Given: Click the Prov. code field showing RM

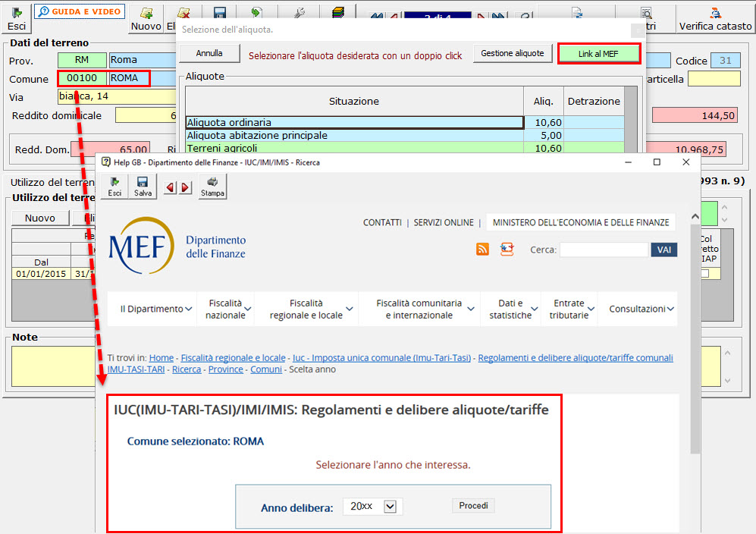Looking at the screenshot, I should pos(82,60).
